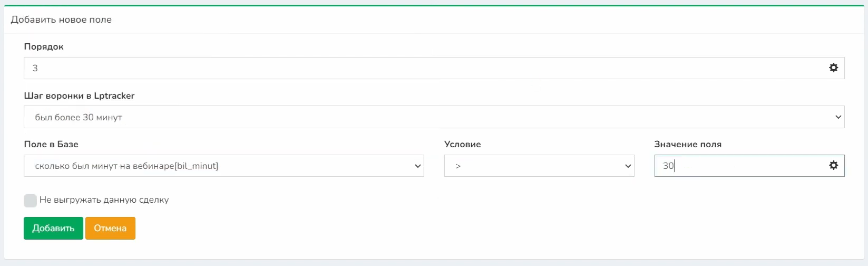Cancel with the orange Отмена button
The height and width of the screenshot is (266, 868).
tap(110, 229)
